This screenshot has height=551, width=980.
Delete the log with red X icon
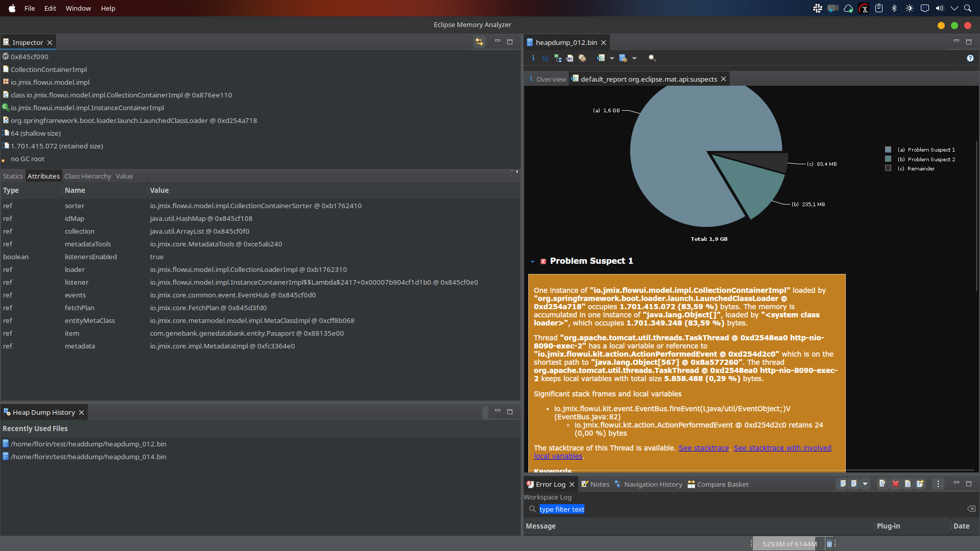tap(895, 484)
